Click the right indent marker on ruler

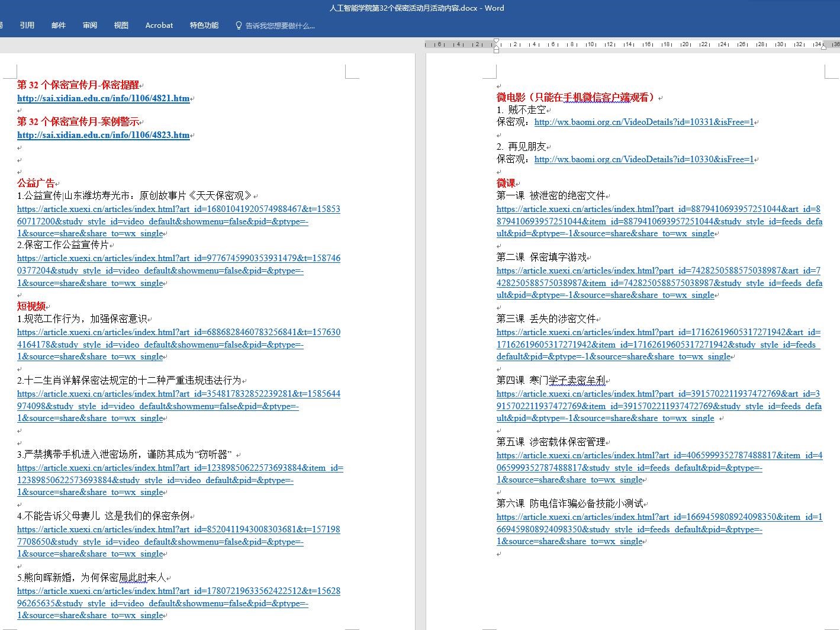(x=823, y=47)
